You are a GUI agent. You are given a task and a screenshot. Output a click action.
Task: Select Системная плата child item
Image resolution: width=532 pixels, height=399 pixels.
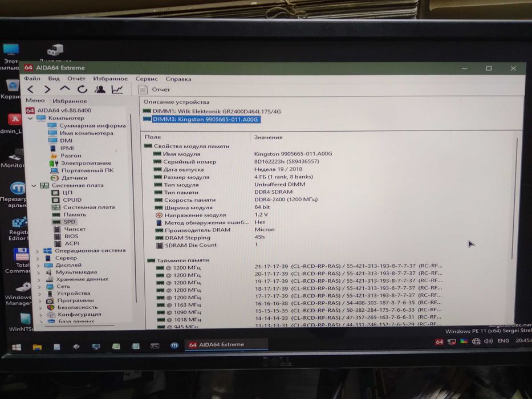(x=83, y=207)
